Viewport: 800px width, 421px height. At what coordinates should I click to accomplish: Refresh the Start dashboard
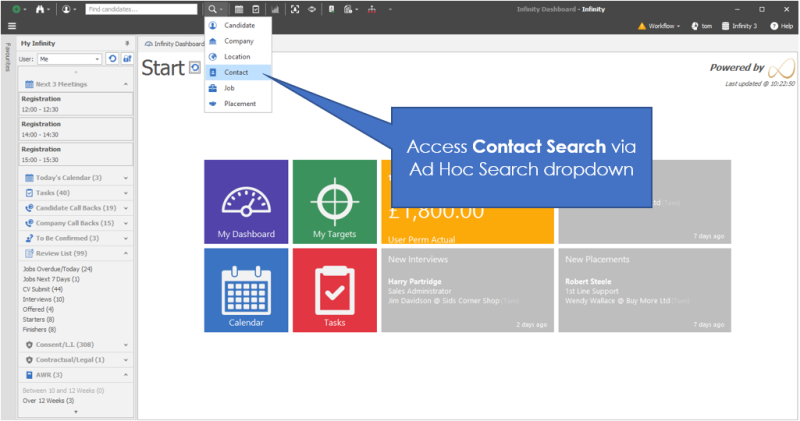(195, 68)
